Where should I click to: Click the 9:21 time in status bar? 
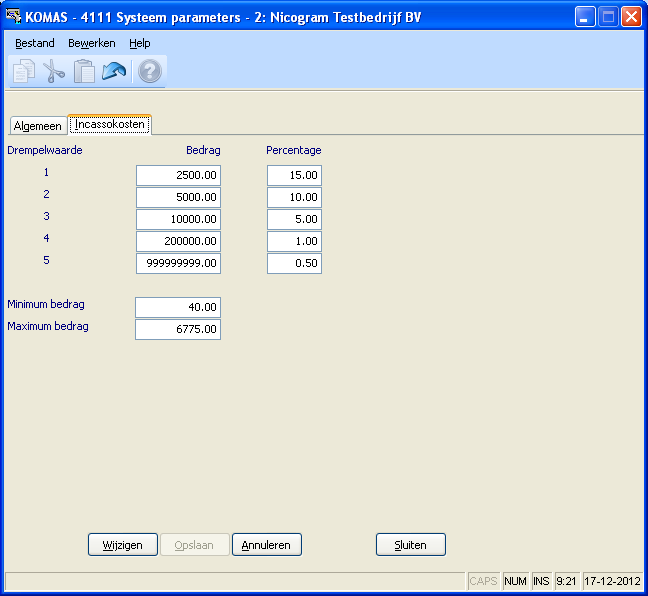(x=566, y=581)
